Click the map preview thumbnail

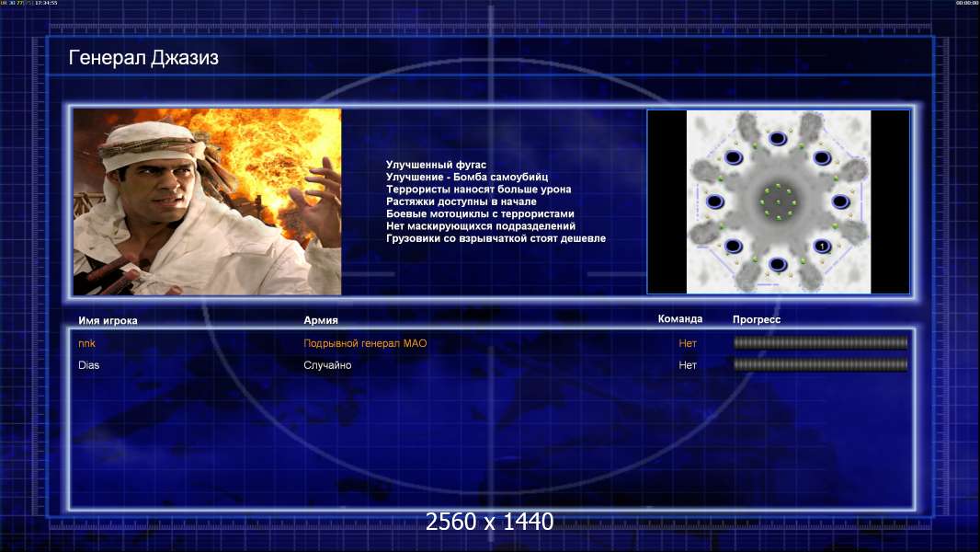(x=778, y=201)
